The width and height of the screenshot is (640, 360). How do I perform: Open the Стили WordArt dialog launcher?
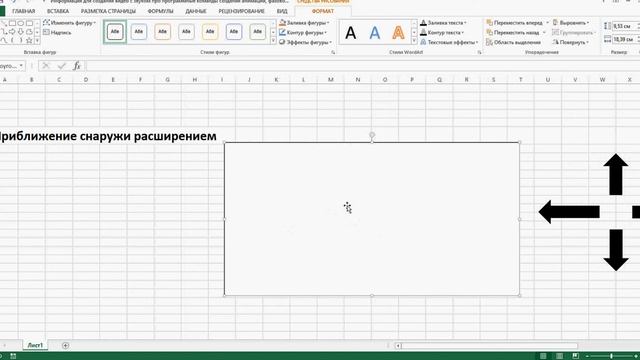479,53
